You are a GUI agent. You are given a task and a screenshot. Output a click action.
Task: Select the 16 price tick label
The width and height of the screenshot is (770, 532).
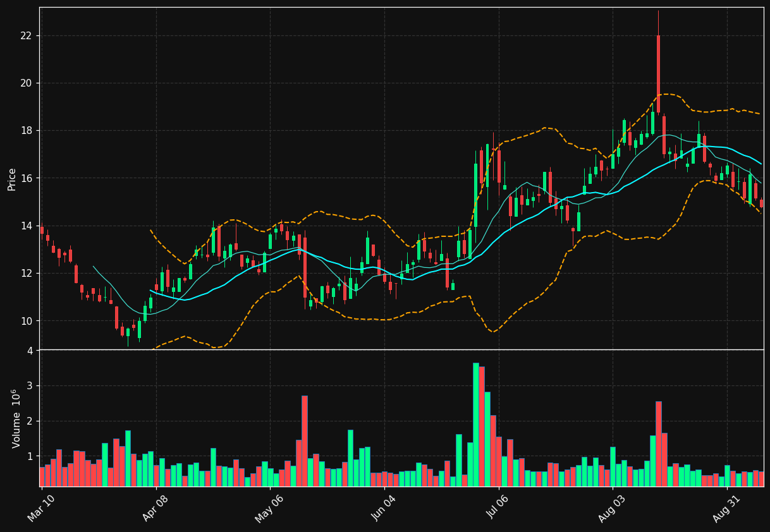coord(25,178)
